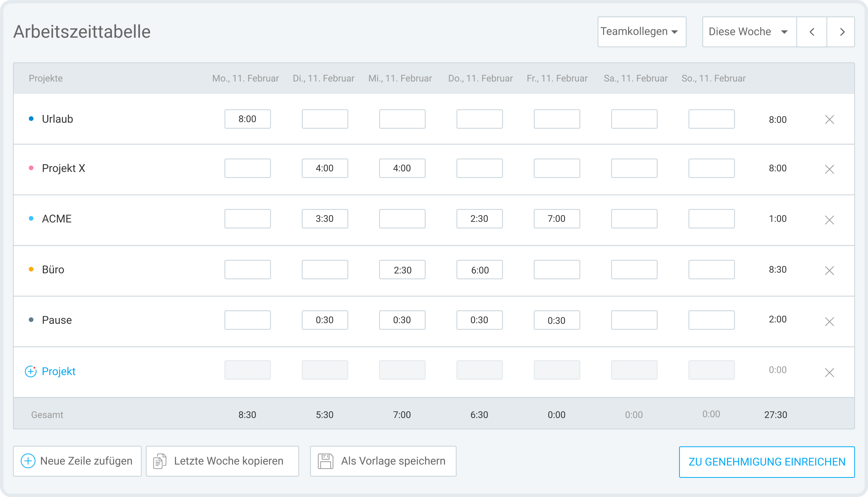Delete the Pause row using the X icon
Screen dimensions: 868x497
[830, 321]
